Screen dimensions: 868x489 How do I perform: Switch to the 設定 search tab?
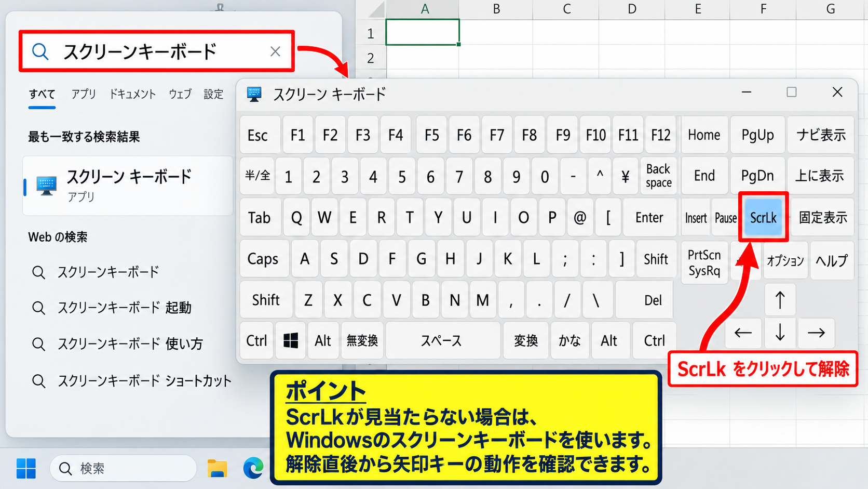pyautogui.click(x=213, y=94)
